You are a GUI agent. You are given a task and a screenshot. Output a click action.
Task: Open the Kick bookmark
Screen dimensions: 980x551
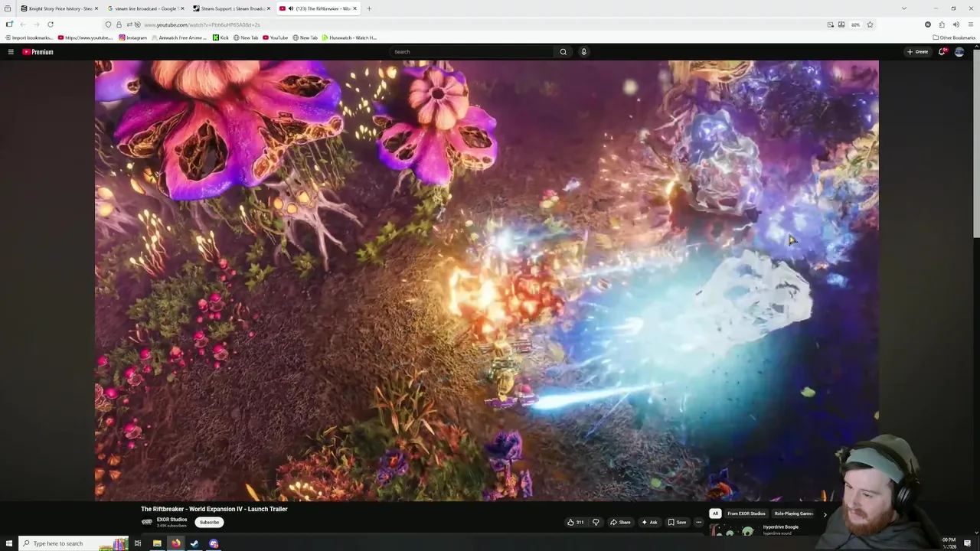tap(220, 37)
